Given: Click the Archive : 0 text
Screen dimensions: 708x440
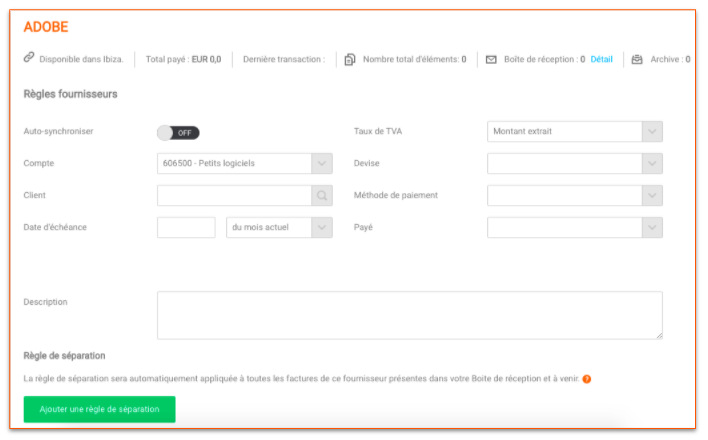Looking at the screenshot, I should [x=670, y=59].
